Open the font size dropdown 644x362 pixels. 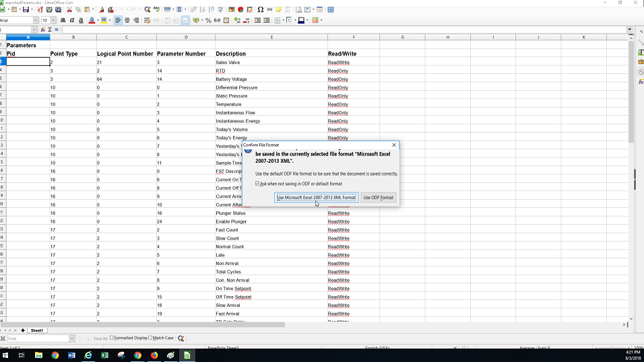pos(54,20)
